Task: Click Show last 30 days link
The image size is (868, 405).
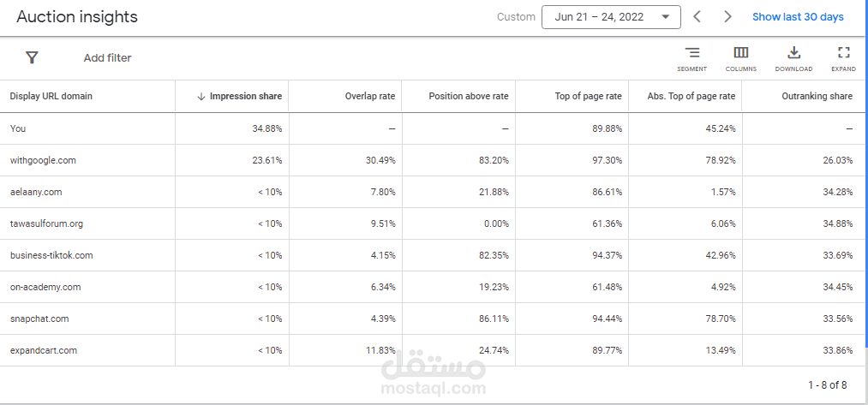Action: coord(798,17)
